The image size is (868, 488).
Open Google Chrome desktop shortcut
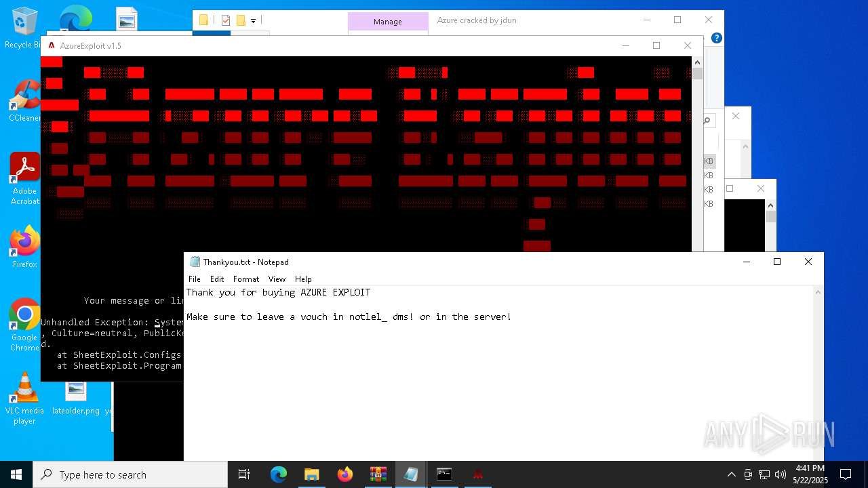pyautogui.click(x=24, y=325)
